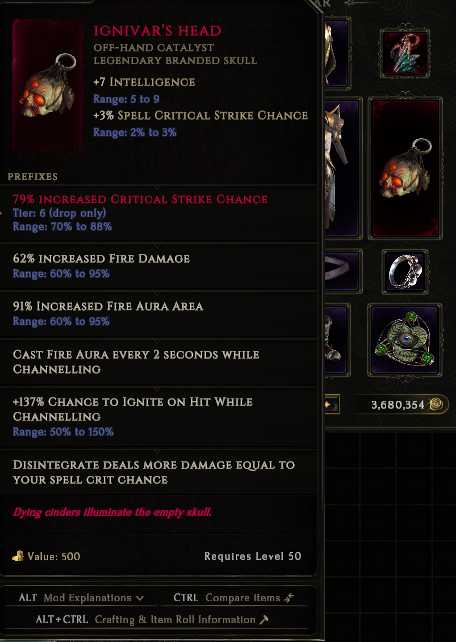
Task: Click Crafting & Item Roll Information text
Action: coord(175,619)
